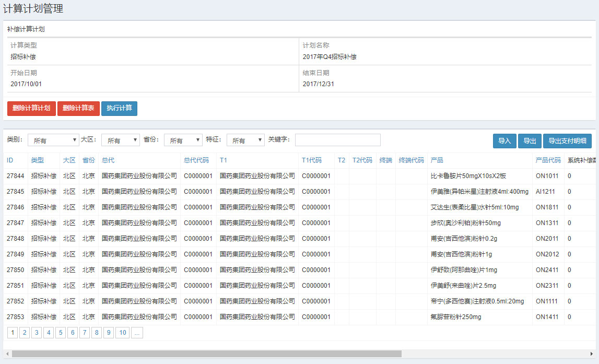Sort table by ID column header
599x364 pixels.
(10, 160)
